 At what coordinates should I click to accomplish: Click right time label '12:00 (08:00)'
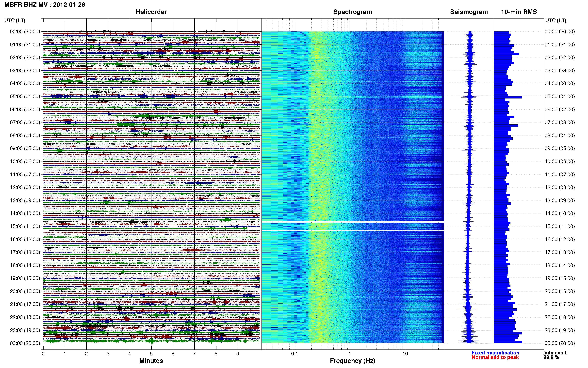click(560, 187)
